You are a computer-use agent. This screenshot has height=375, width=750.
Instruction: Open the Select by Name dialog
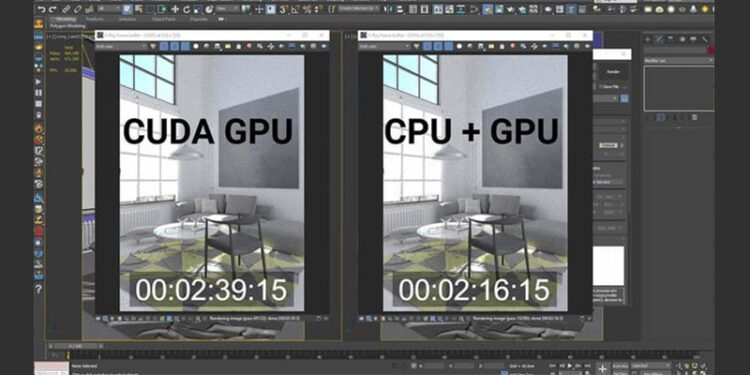[139, 9]
